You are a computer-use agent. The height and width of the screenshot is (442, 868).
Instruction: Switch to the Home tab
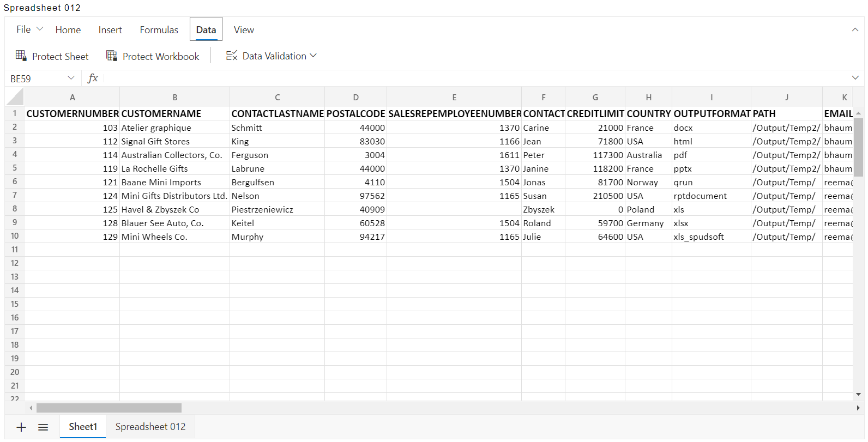(68, 30)
